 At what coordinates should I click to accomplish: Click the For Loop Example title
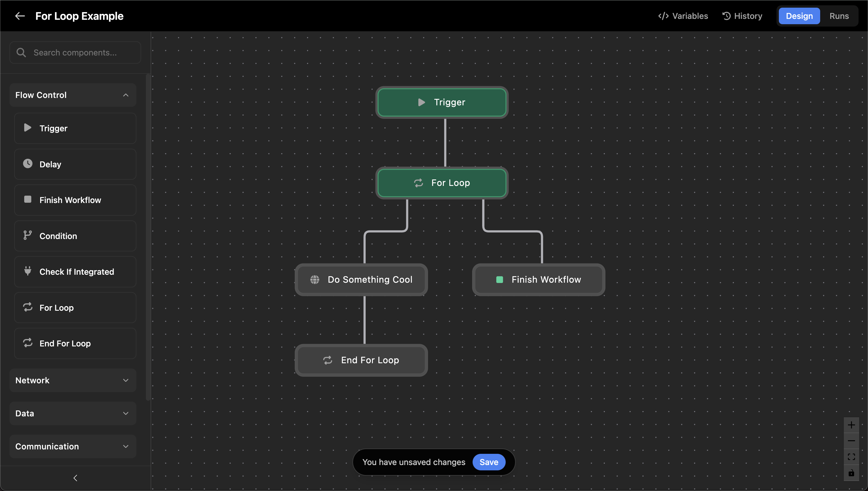coord(79,16)
